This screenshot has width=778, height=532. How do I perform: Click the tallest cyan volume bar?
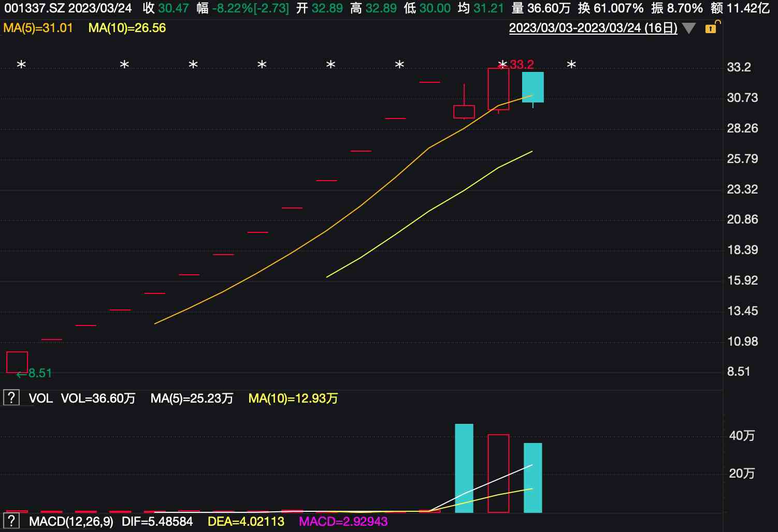(x=464, y=468)
